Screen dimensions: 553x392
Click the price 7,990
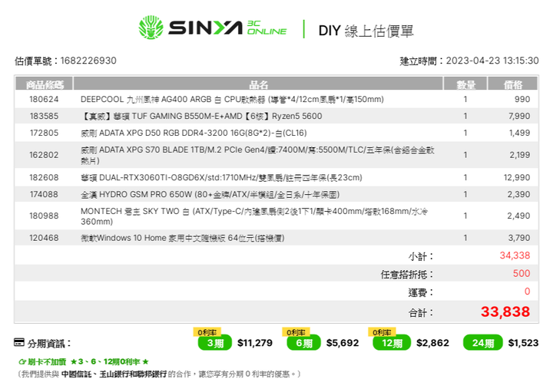coord(519,116)
